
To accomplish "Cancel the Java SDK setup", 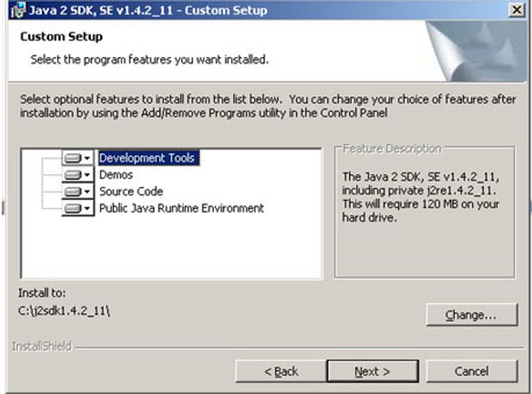I will 472,372.
